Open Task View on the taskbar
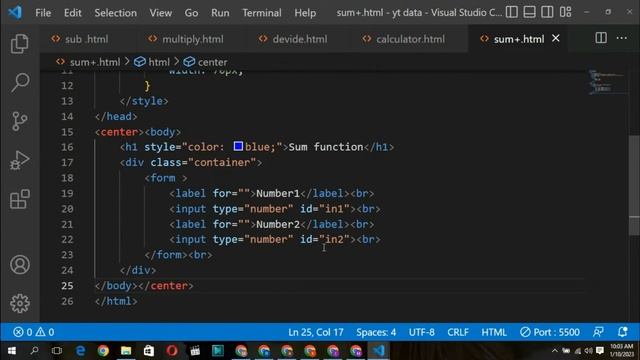 pos(57,351)
